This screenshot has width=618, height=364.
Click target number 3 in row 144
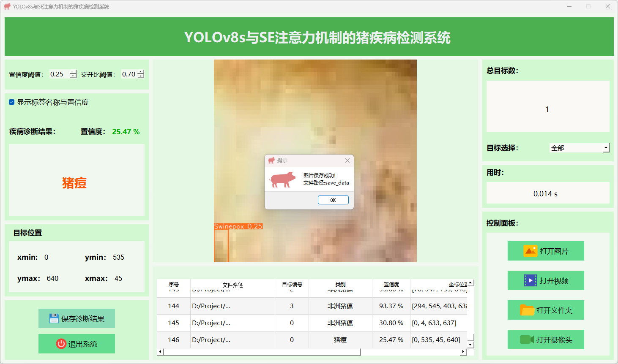[x=292, y=306]
